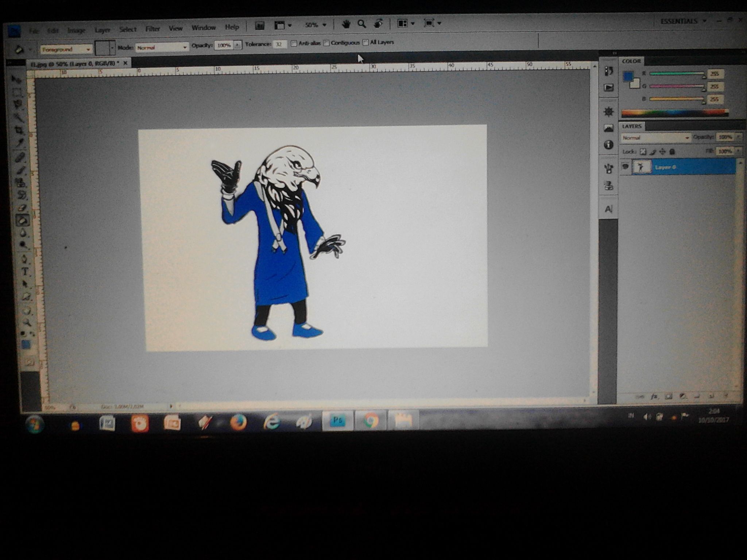Viewport: 747px width, 560px height.
Task: Open the Image menu
Action: tap(76, 31)
